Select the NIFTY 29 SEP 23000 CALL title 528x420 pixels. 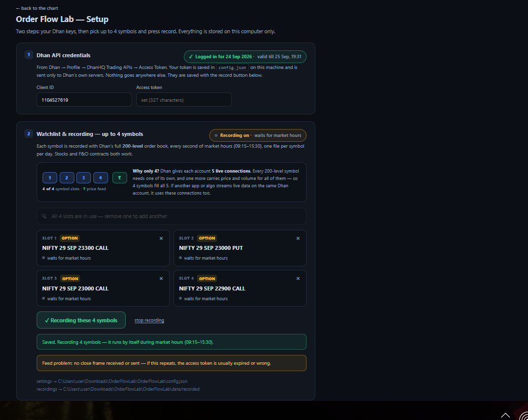pos(75,288)
